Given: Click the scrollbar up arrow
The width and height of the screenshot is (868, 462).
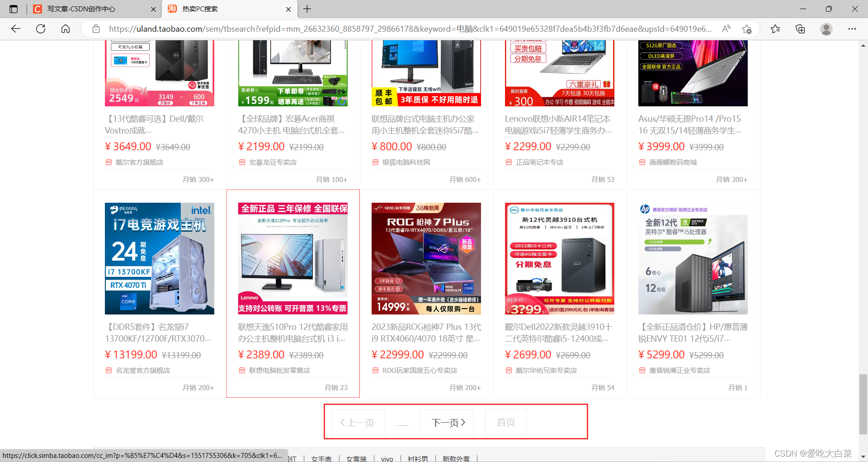Looking at the screenshot, I should coord(863,45).
